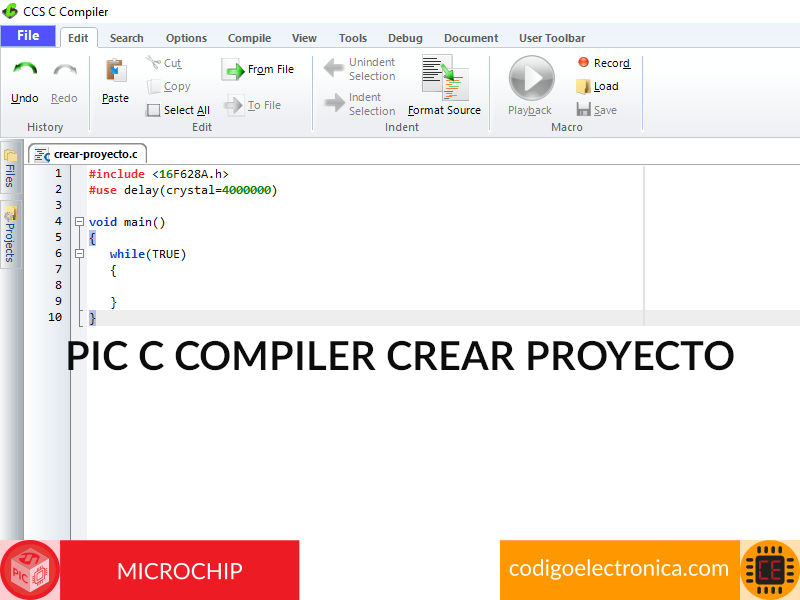Switch to the Search ribbon tab
Image resolution: width=800 pixels, height=600 pixels.
(x=127, y=38)
